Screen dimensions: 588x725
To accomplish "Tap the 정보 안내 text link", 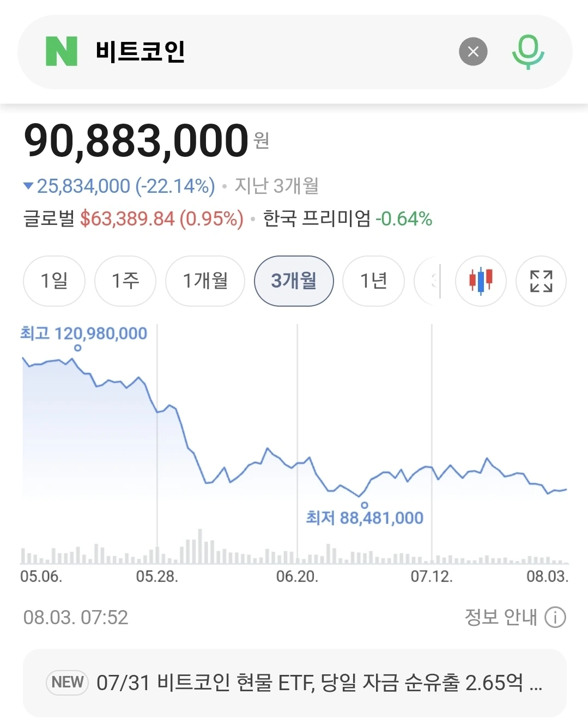I will pyautogui.click(x=500, y=617).
